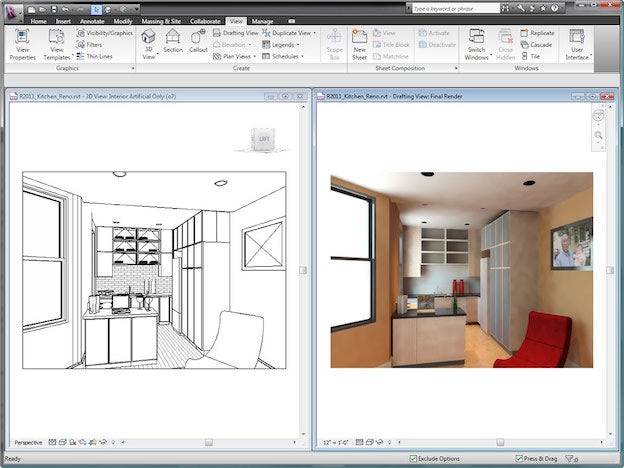Expand the Plan Views dropdown

[x=233, y=57]
